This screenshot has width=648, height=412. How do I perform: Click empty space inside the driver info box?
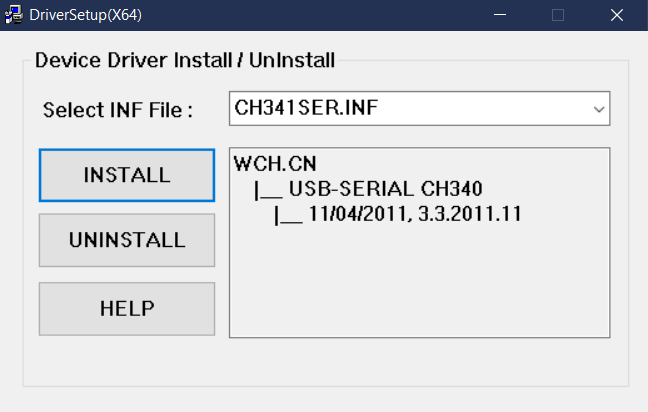pos(419,285)
